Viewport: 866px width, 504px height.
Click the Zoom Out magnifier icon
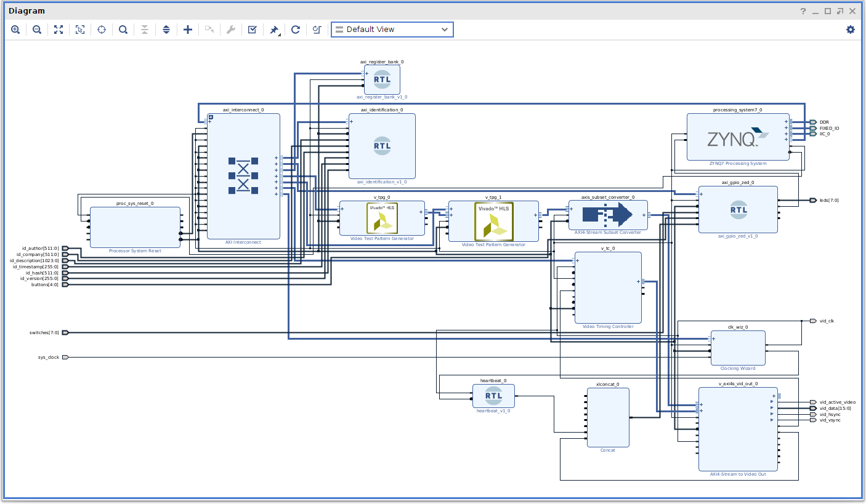click(37, 30)
